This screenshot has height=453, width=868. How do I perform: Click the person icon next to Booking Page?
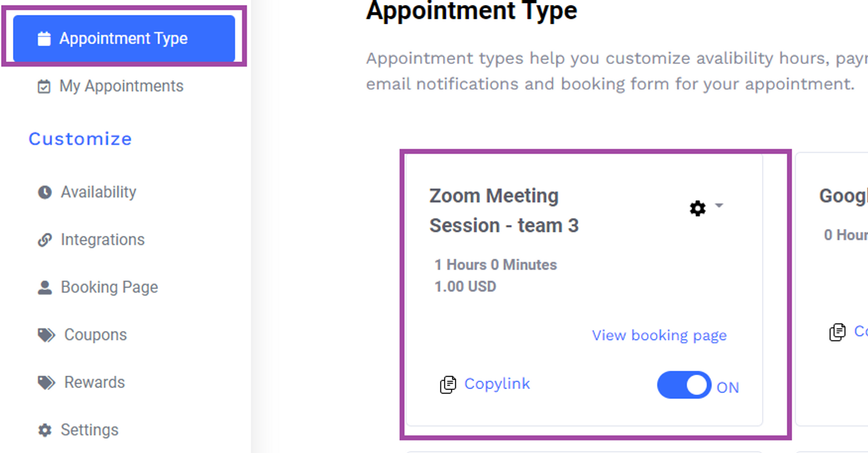[45, 287]
